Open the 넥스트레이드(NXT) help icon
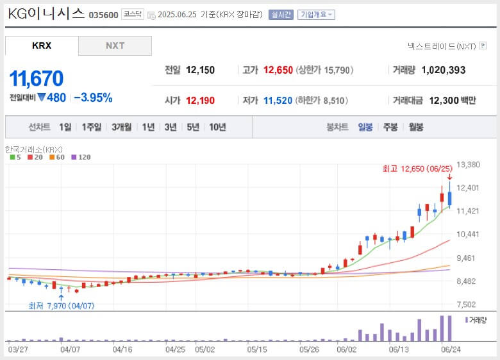Image resolution: width=500 pixels, height=360 pixels. click(483, 46)
